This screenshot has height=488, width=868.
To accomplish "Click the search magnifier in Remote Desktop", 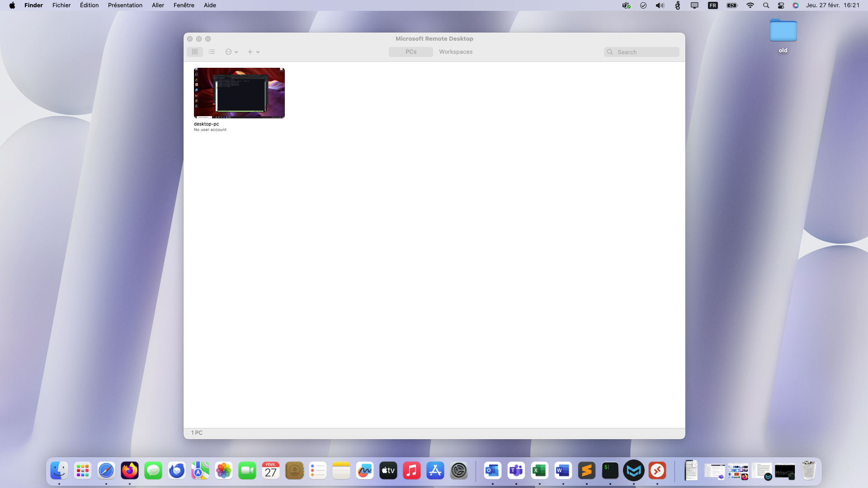I will 610,52.
